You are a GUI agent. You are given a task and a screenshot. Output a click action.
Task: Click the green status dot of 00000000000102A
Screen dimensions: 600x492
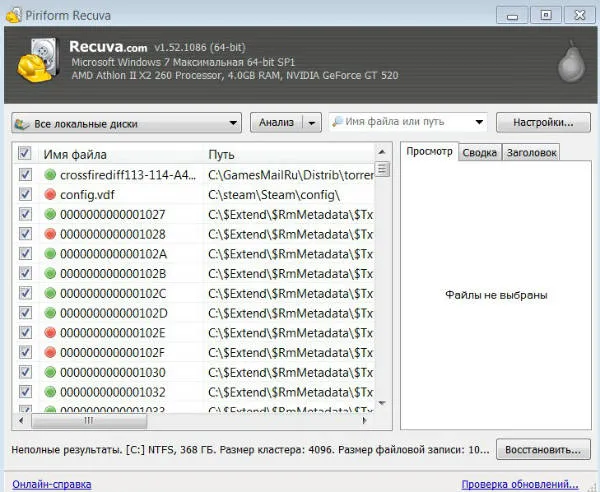pyautogui.click(x=50, y=254)
